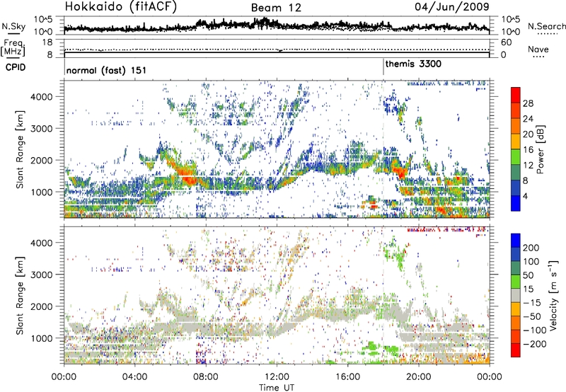Viewport: 566px width, 392px height.
Task: Click the 'N.Sky' label
Action: pyautogui.click(x=13, y=26)
